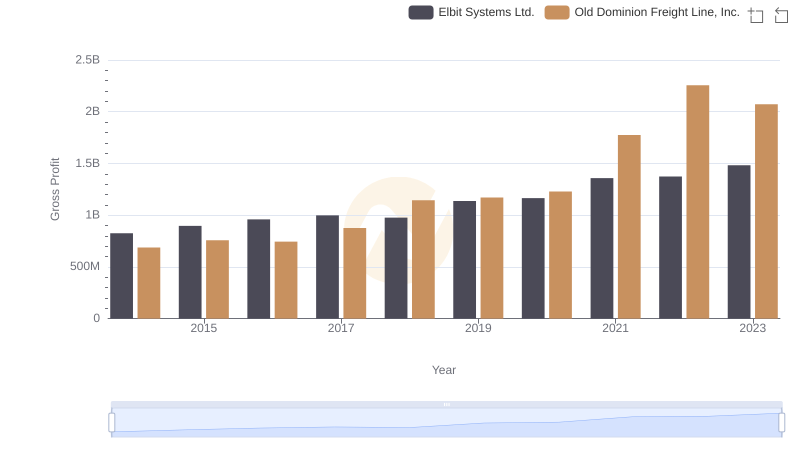800x461 pixels.
Task: Click the Gross Profit axis title
Action: tap(55, 189)
